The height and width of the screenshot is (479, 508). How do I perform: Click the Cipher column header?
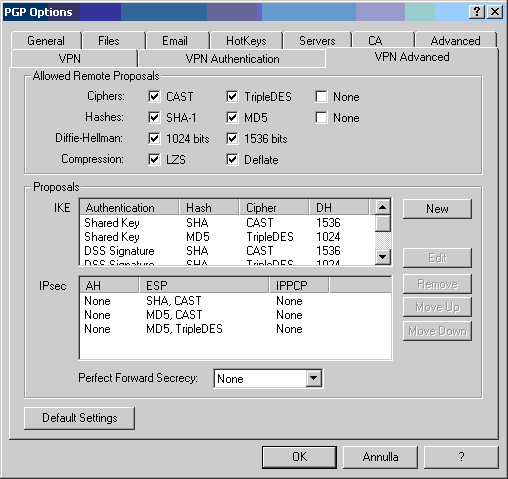click(274, 208)
